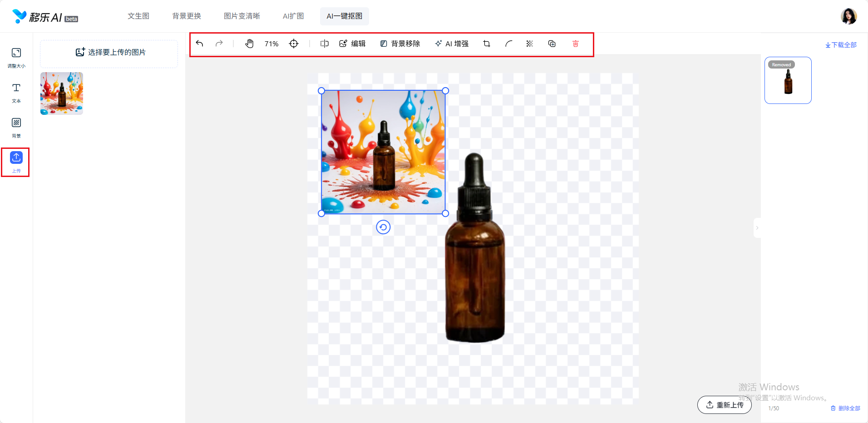Image resolution: width=868 pixels, height=423 pixels.
Task: Click the redo arrow in the toolbar
Action: pos(219,44)
